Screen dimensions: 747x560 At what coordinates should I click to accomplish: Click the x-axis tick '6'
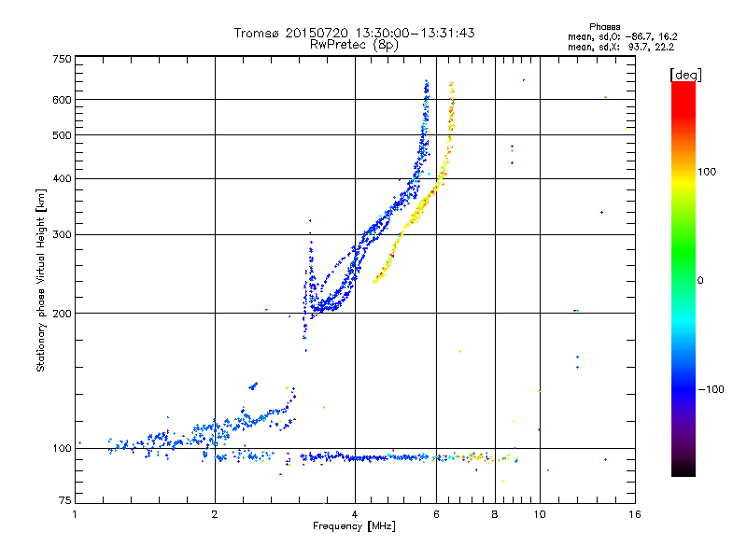point(436,514)
